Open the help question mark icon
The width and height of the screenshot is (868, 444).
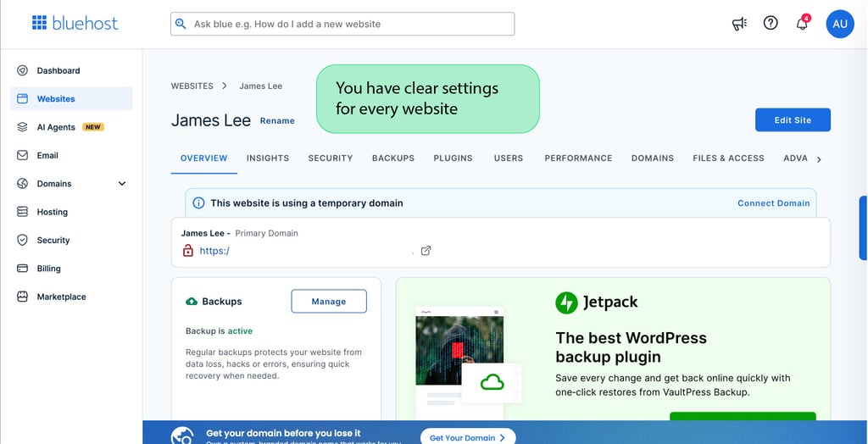tap(770, 23)
